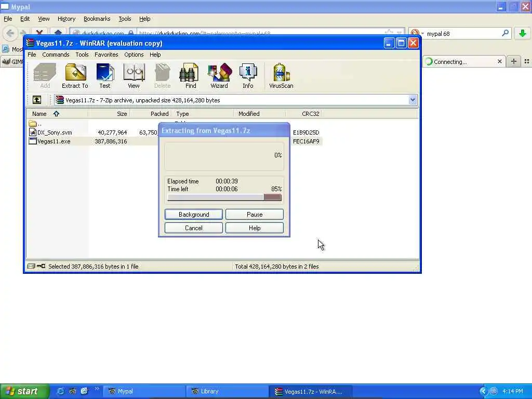Select the DX_Sony.svm file icon
Image resolution: width=532 pixels, height=399 pixels.
(x=33, y=132)
